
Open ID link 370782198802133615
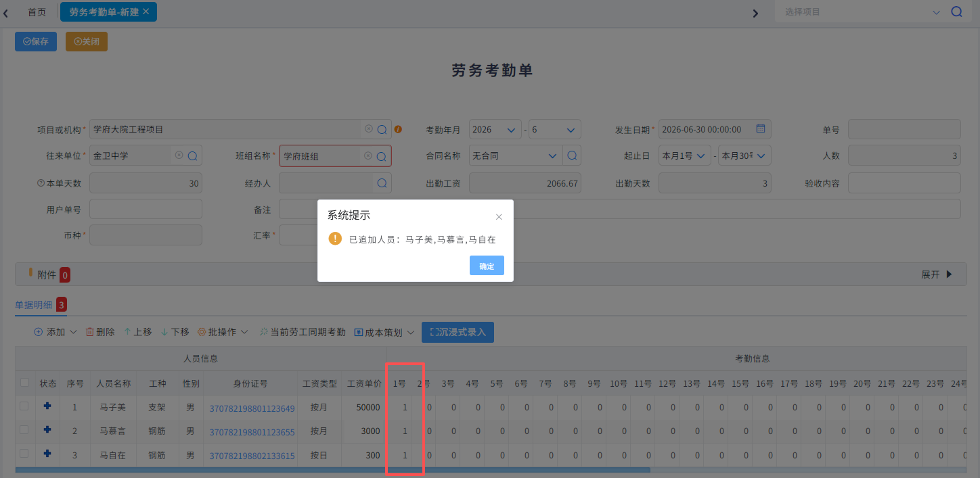coord(252,456)
